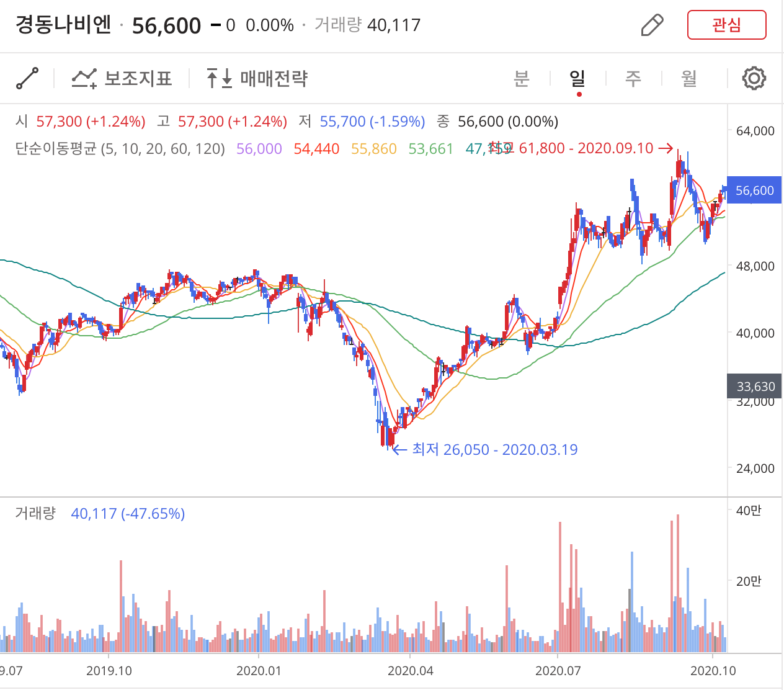This screenshot has height=690, width=784.
Task: Click the 2020.04 date axis label
Action: coord(410,671)
